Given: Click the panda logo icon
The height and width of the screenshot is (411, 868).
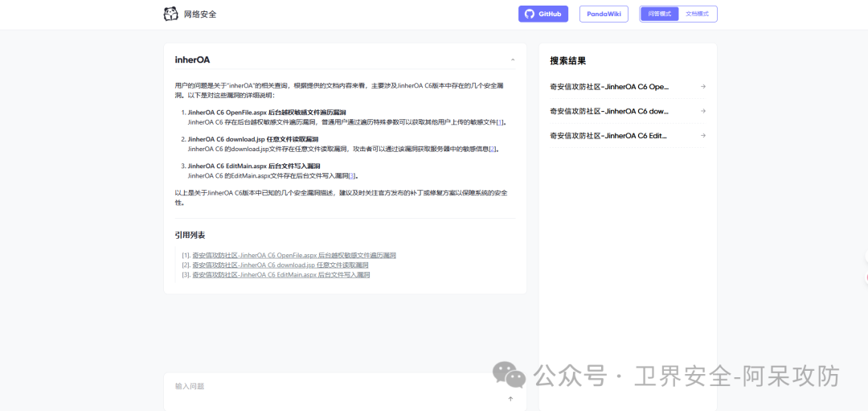Looking at the screenshot, I should 170,14.
